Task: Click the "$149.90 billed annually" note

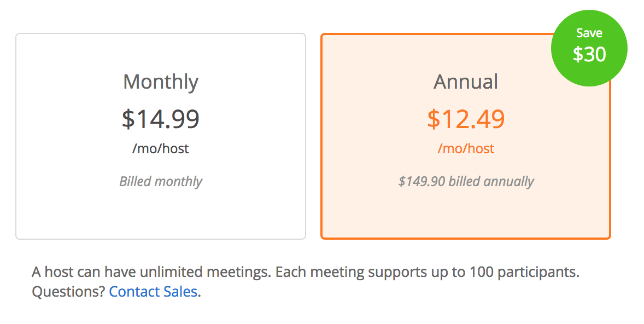Action: (x=466, y=181)
